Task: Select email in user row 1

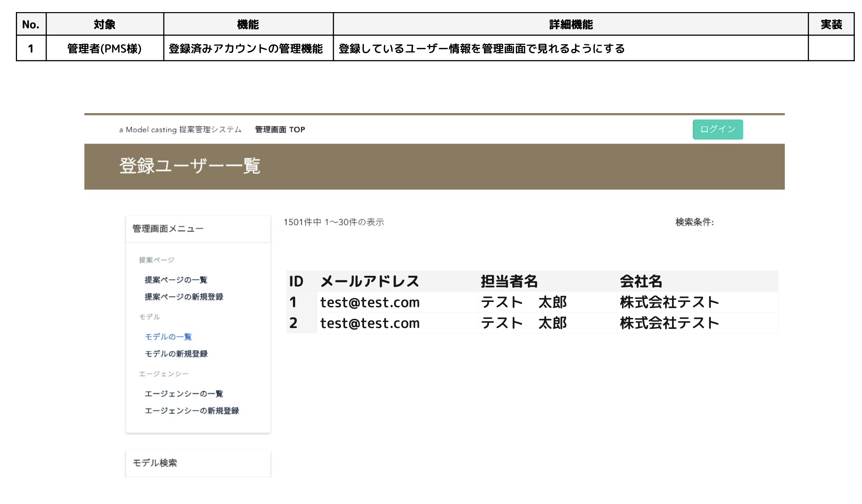Action: click(370, 302)
